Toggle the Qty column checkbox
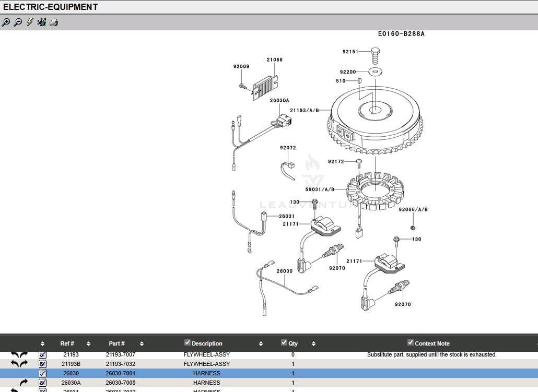538x392 pixels. point(284,342)
